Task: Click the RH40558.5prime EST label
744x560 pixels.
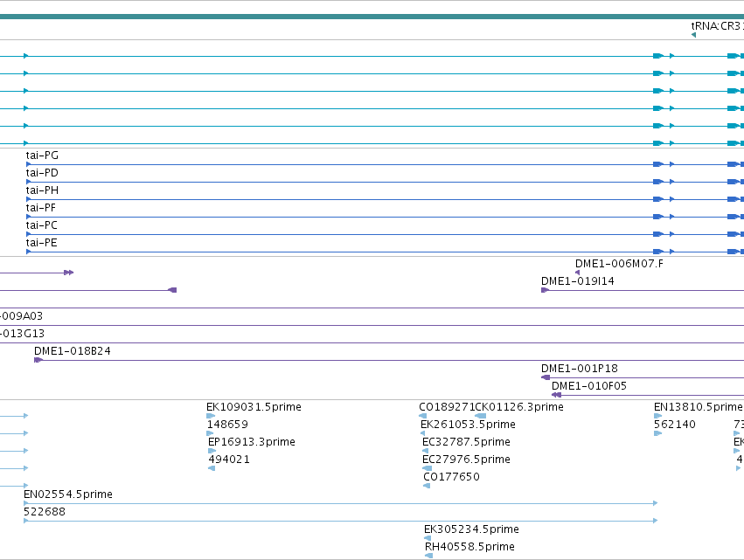Action: coord(469,547)
